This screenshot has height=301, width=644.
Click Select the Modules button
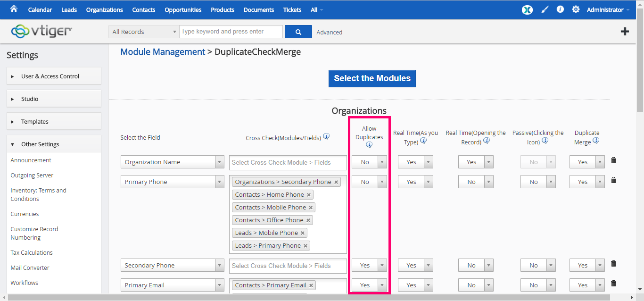(372, 78)
